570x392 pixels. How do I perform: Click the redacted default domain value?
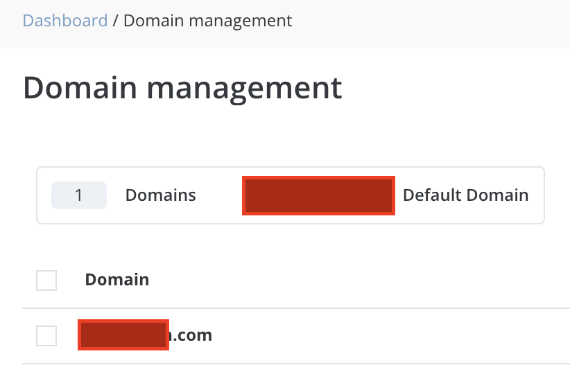pos(318,195)
